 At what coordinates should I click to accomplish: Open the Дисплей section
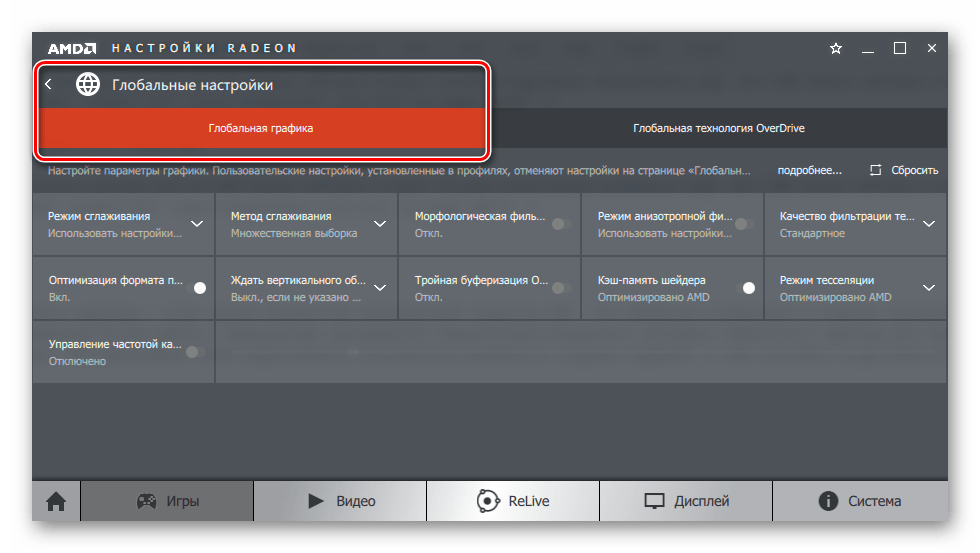pos(686,501)
